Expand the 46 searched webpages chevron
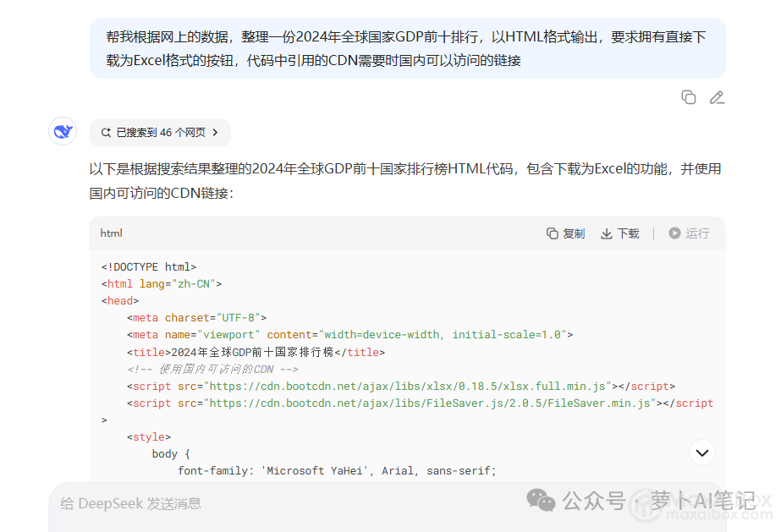 [215, 133]
